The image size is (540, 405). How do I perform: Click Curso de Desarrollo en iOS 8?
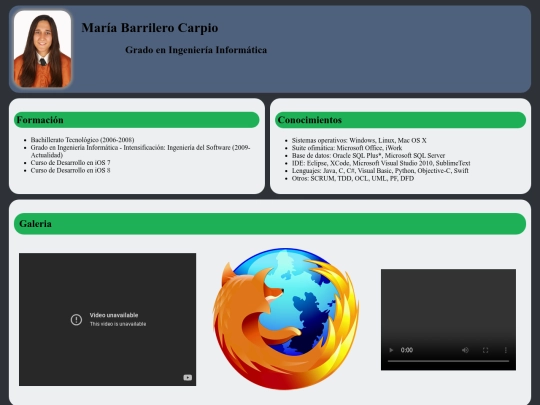(x=71, y=170)
